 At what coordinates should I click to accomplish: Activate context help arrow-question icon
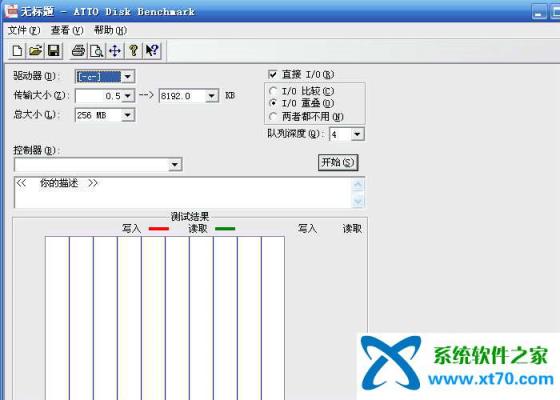152,51
